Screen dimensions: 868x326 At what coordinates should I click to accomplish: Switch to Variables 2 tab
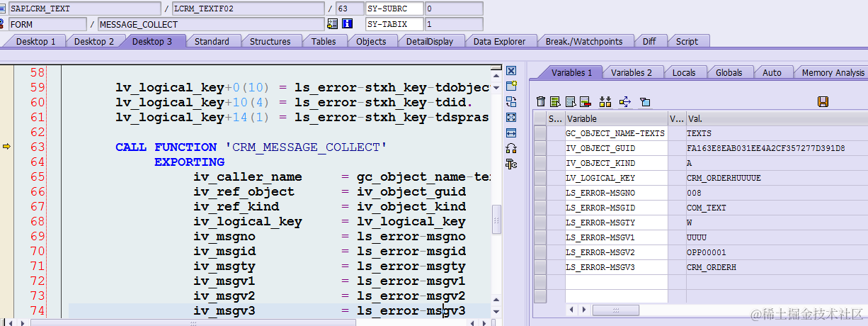[632, 72]
